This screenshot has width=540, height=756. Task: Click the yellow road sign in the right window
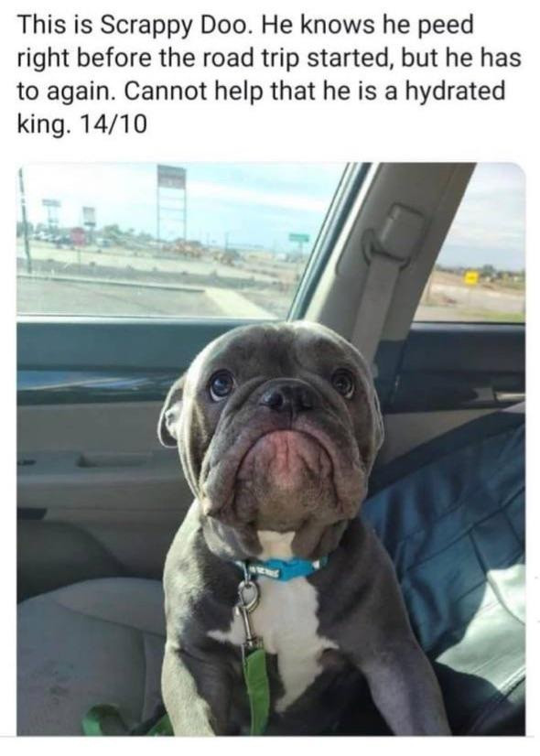click(x=470, y=277)
